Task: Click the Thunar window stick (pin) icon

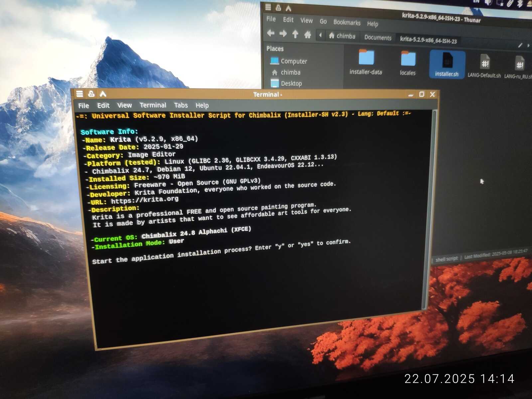Action: point(278,8)
